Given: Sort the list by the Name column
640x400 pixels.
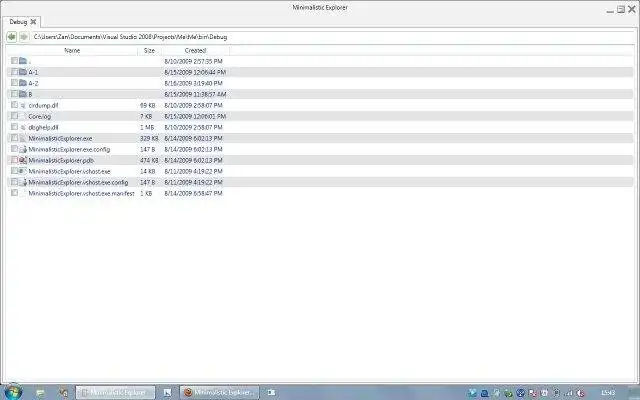Looking at the screenshot, I should (x=72, y=51).
